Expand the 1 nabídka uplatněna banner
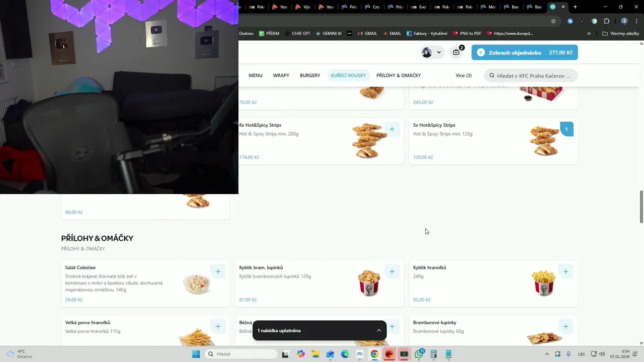Screen dimensions: 644x362 [319, 330]
